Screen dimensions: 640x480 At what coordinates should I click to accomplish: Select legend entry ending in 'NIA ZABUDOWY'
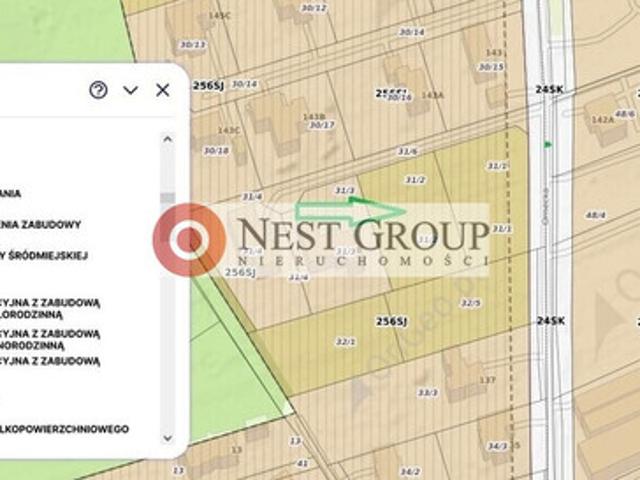pos(40,224)
